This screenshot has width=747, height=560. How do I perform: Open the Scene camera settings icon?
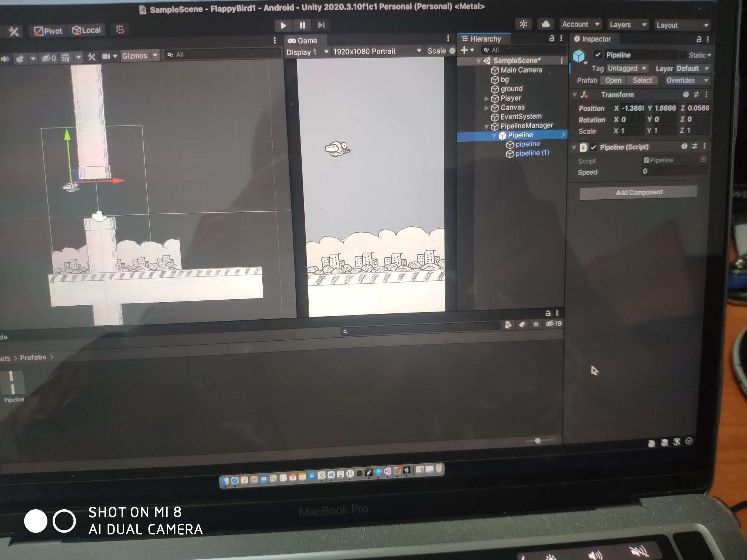(106, 56)
